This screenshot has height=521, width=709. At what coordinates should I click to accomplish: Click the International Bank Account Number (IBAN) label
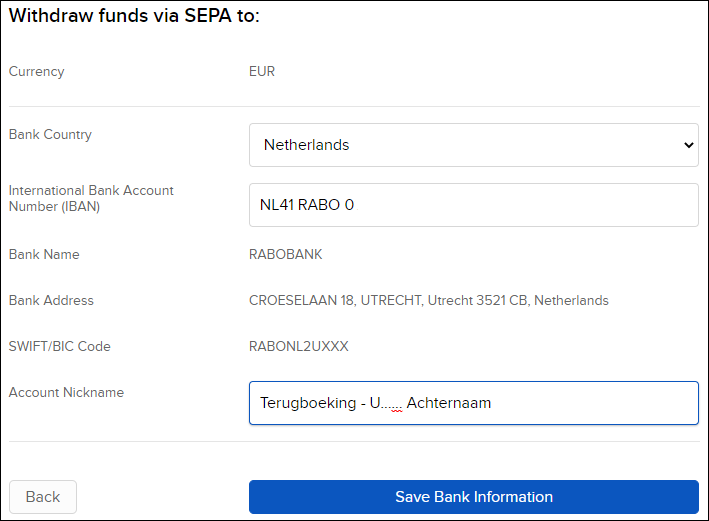click(91, 198)
